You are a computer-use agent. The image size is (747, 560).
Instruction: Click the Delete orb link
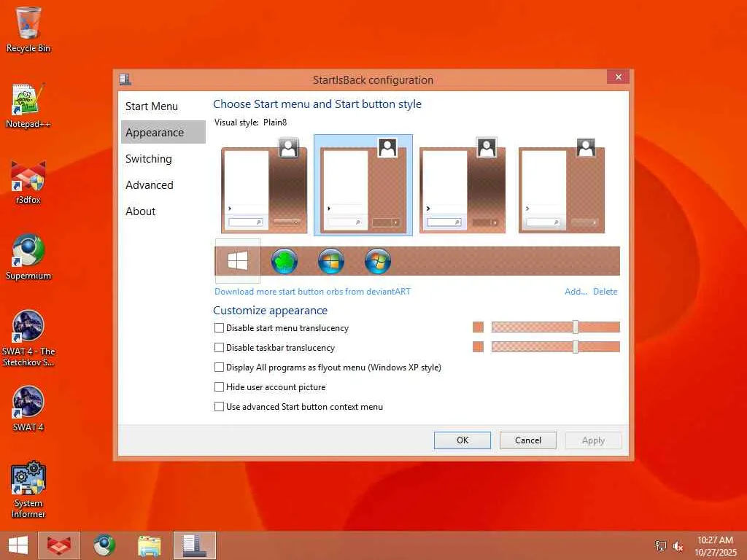point(605,292)
